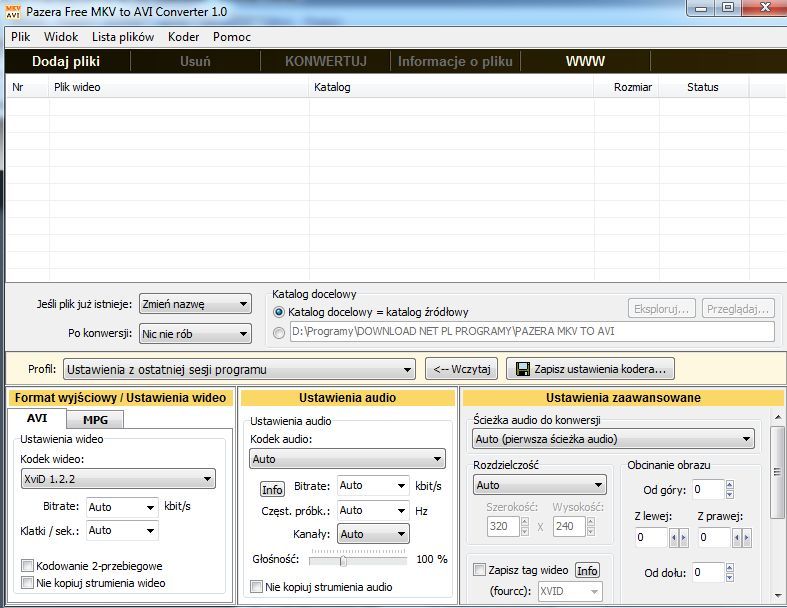Click the Eksploruj... button
This screenshot has width=787, height=608.
pos(662,309)
